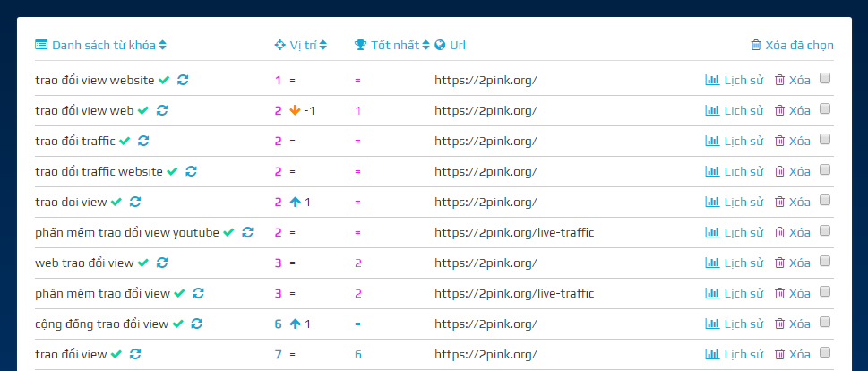Tick checkbox on the 'trao doi view' row

pos(825,200)
